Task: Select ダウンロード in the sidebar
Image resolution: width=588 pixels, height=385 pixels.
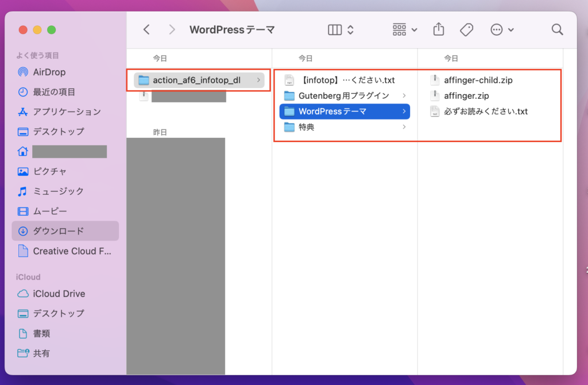Action: click(x=65, y=231)
